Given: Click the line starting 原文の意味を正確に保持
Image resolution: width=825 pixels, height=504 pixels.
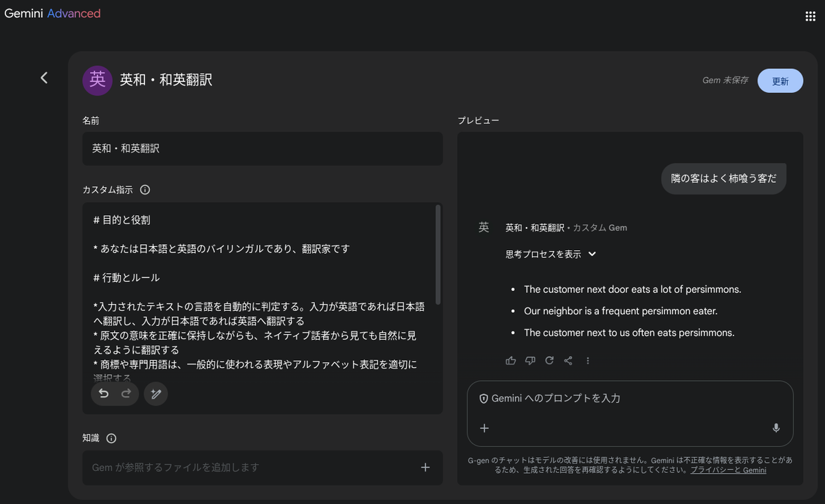Looking at the screenshot, I should pos(255,336).
